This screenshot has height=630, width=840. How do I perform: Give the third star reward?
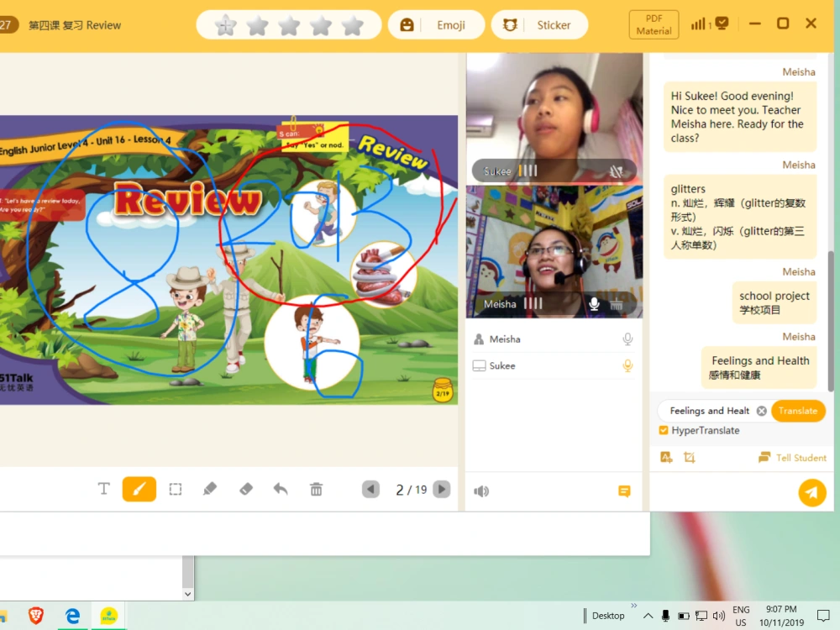tap(289, 25)
